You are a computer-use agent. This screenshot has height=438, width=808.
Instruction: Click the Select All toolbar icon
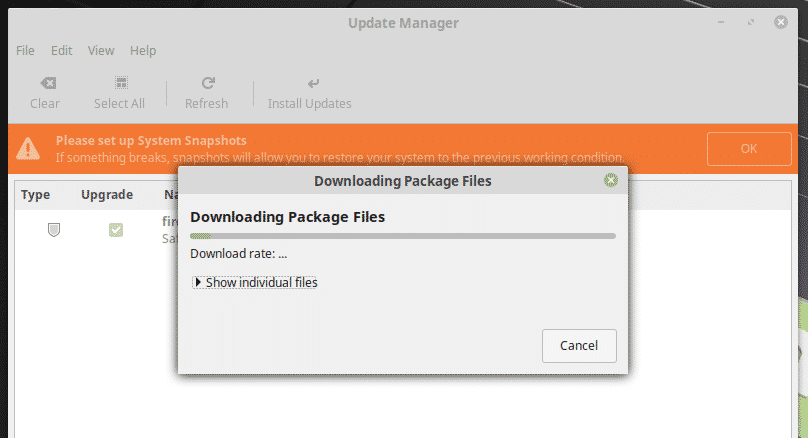coord(120,84)
